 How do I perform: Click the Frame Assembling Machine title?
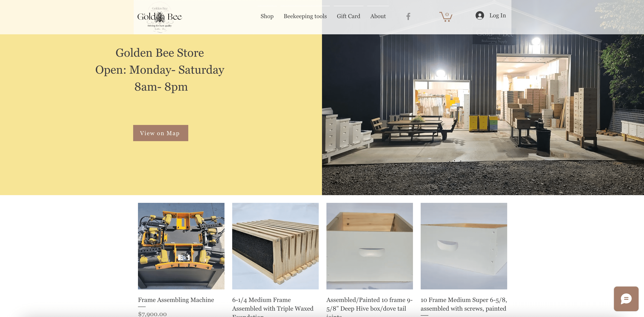pyautogui.click(x=176, y=300)
